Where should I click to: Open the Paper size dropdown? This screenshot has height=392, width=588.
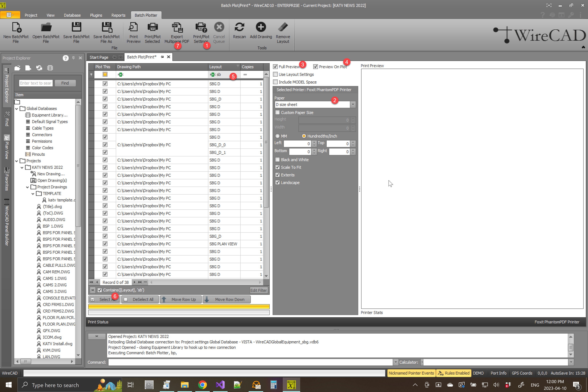tap(353, 105)
